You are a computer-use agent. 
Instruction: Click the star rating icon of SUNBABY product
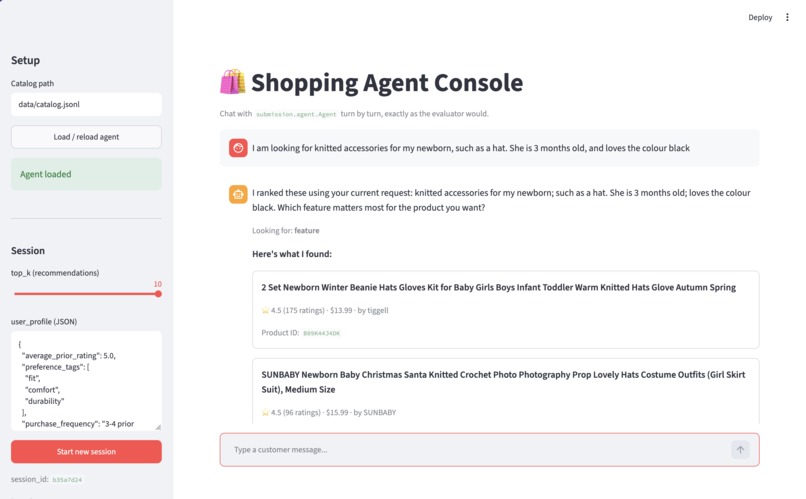tap(265, 412)
